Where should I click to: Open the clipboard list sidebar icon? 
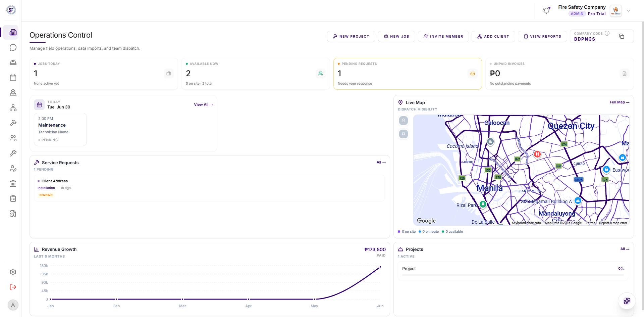coord(13,198)
